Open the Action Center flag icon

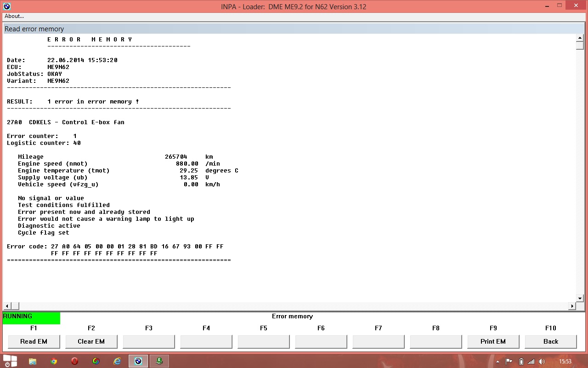[x=509, y=362]
